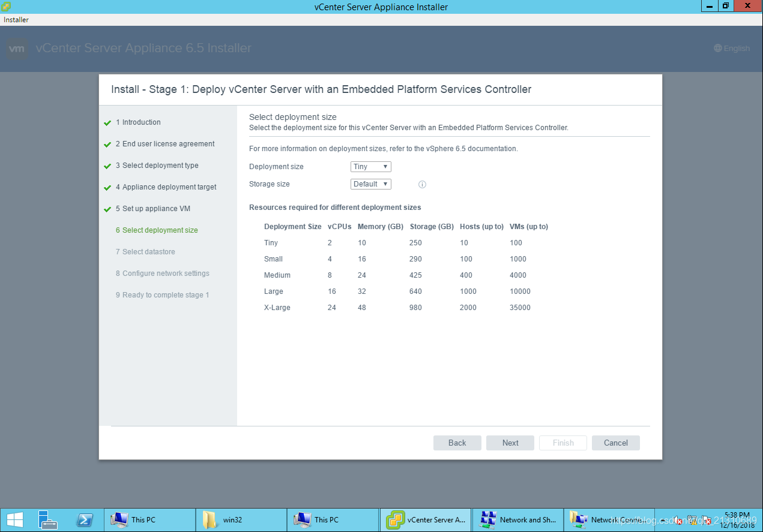Open the storage size info icon
763x532 pixels.
422,185
